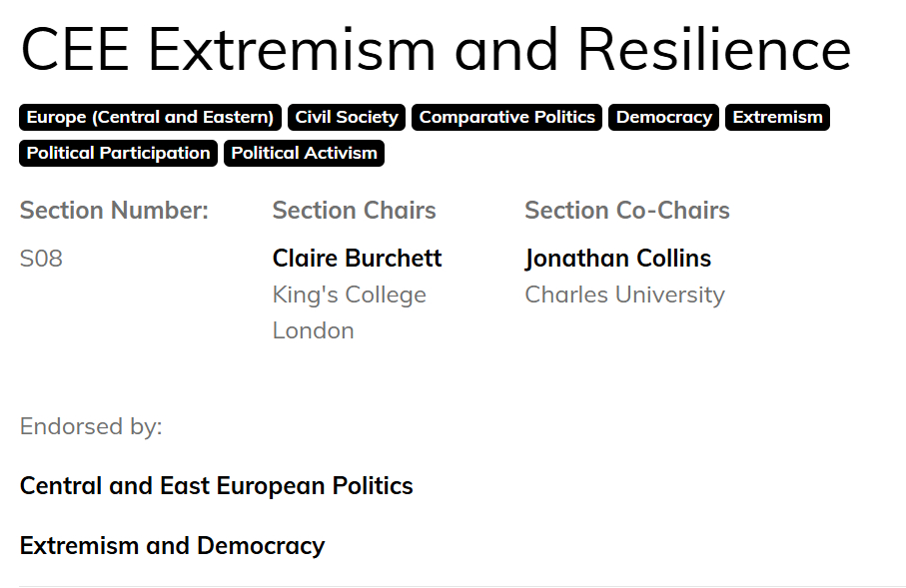The image size is (906, 588).
Task: Click the Europe (Central and Eastern) tag
Action: (150, 118)
